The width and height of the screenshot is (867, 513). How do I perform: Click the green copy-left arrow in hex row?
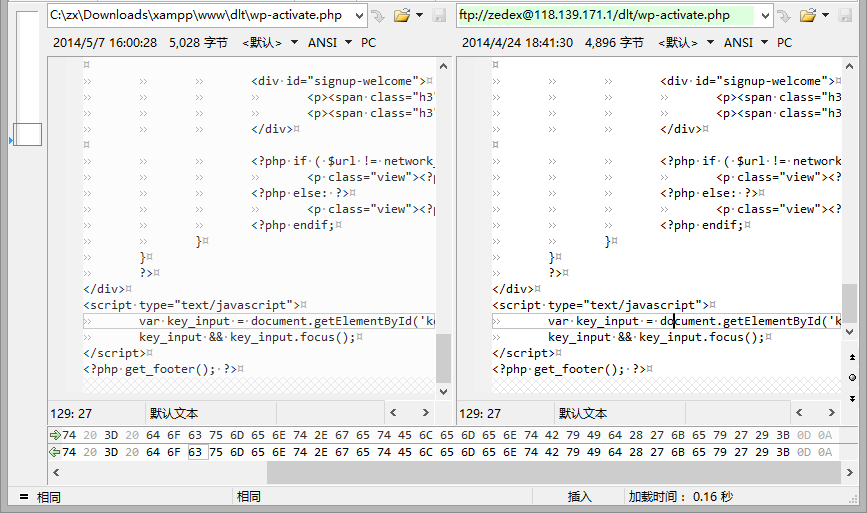[54, 452]
